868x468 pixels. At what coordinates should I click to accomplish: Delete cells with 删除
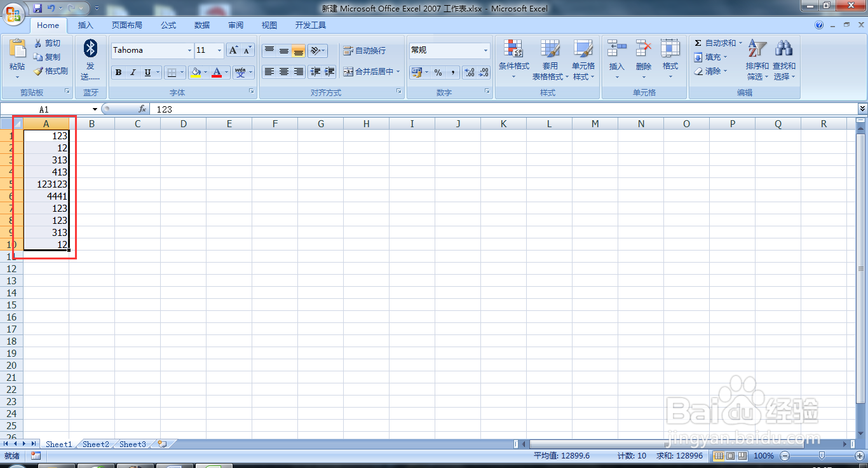pyautogui.click(x=643, y=60)
